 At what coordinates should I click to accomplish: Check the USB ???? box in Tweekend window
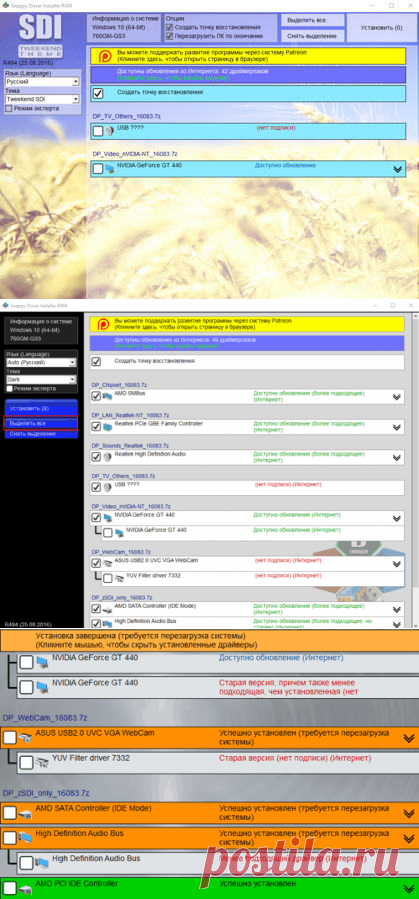[98, 131]
